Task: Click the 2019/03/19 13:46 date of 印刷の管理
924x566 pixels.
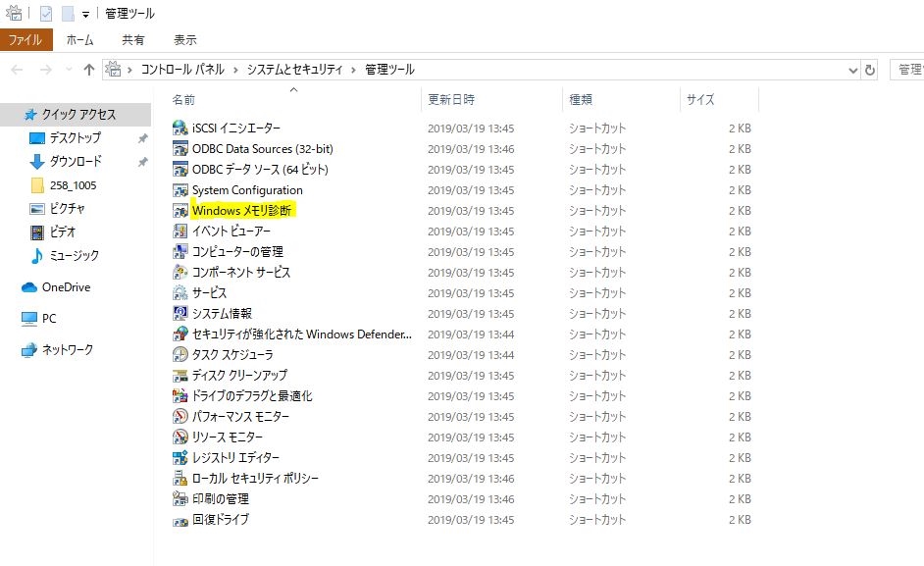Action: [471, 499]
